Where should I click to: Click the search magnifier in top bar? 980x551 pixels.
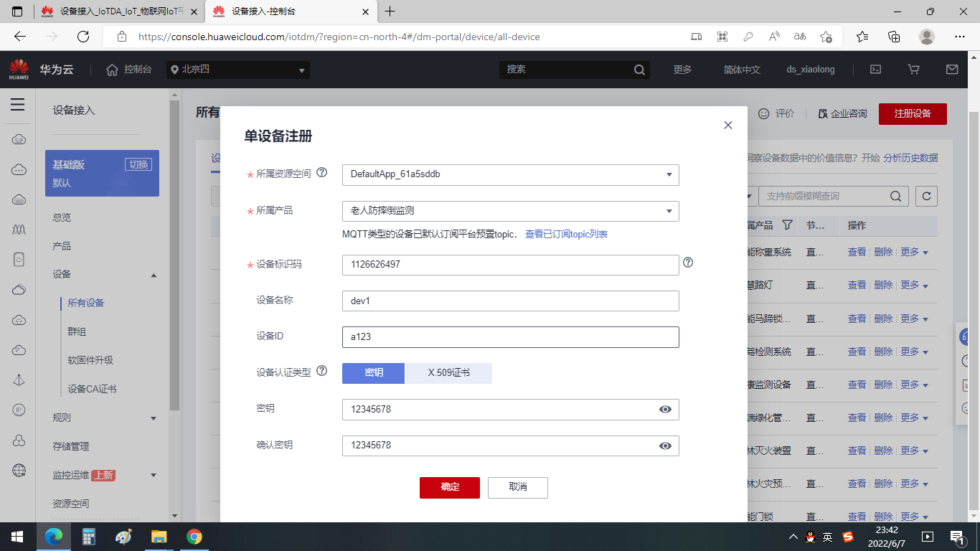click(x=640, y=70)
